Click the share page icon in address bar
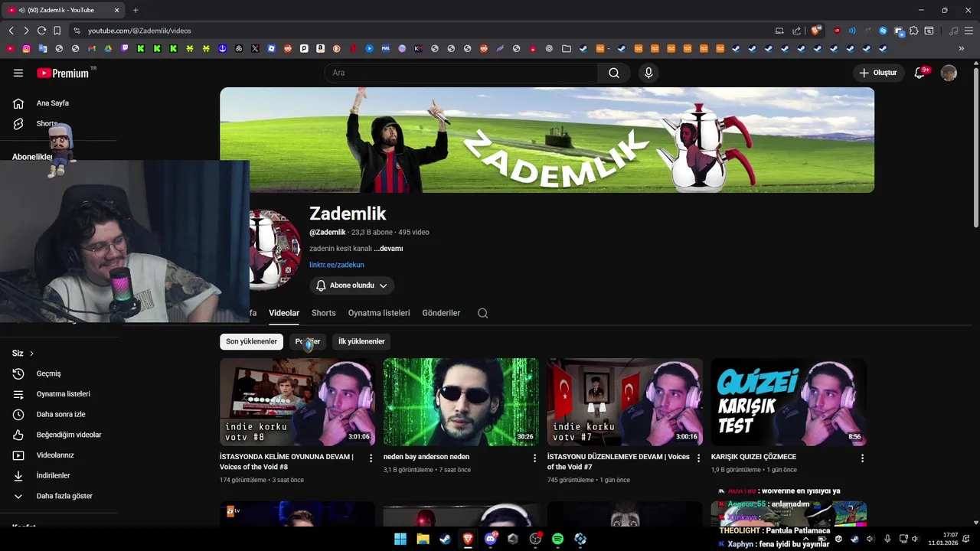This screenshot has width=980, height=551. pos(796,31)
